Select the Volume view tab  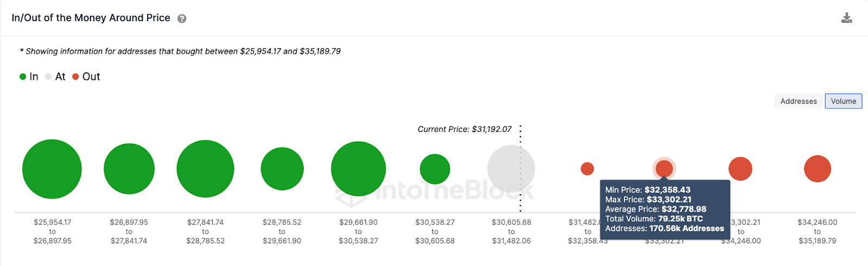tap(844, 101)
